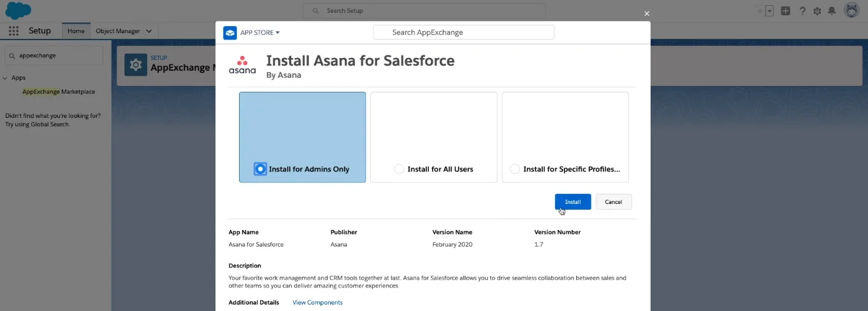Click the favorites star icon
This screenshot has height=311, width=868.
pyautogui.click(x=759, y=11)
